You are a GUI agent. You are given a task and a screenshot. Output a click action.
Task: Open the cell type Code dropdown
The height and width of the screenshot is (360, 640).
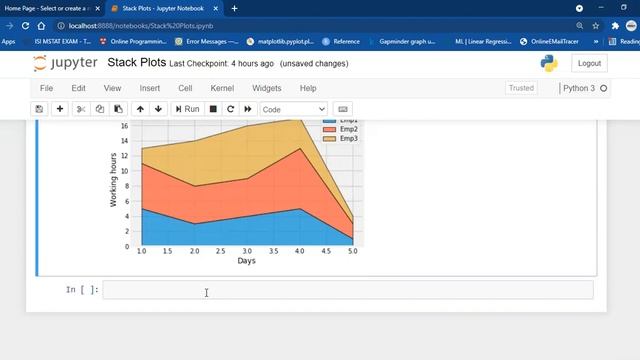293,109
